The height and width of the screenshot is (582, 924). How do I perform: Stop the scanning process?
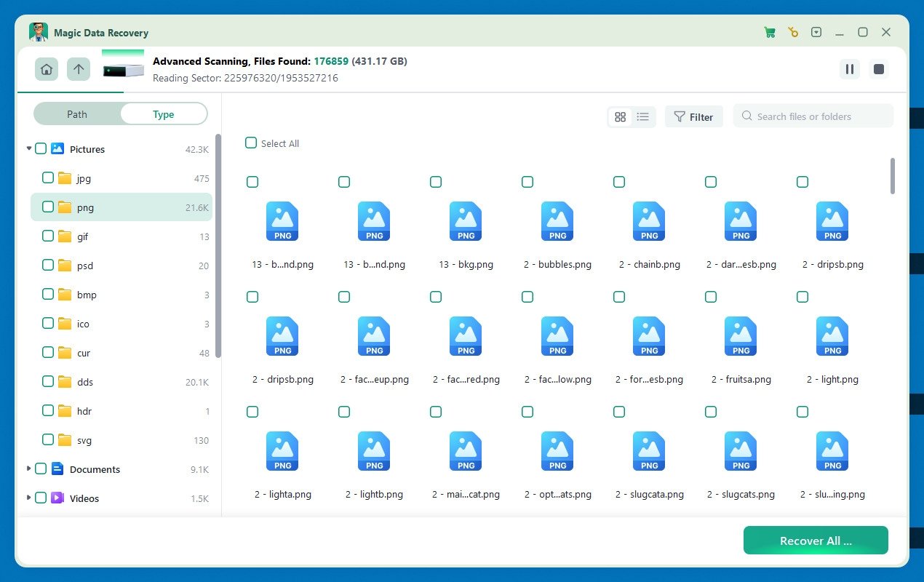click(879, 69)
